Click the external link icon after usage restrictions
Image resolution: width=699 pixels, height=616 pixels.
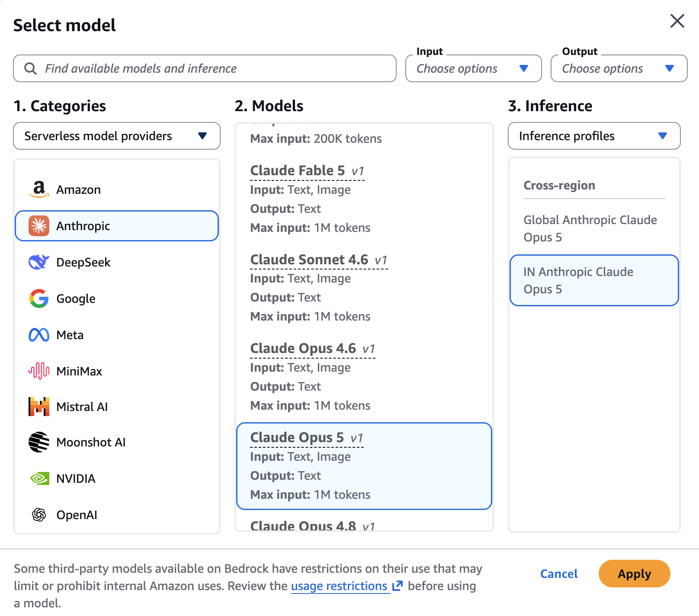pyautogui.click(x=397, y=586)
